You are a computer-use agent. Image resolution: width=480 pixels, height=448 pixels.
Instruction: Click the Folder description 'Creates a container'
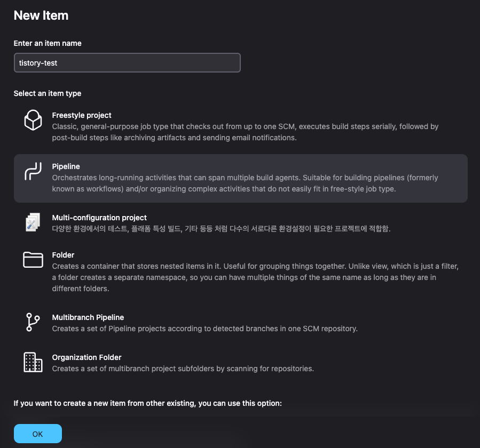point(255,277)
